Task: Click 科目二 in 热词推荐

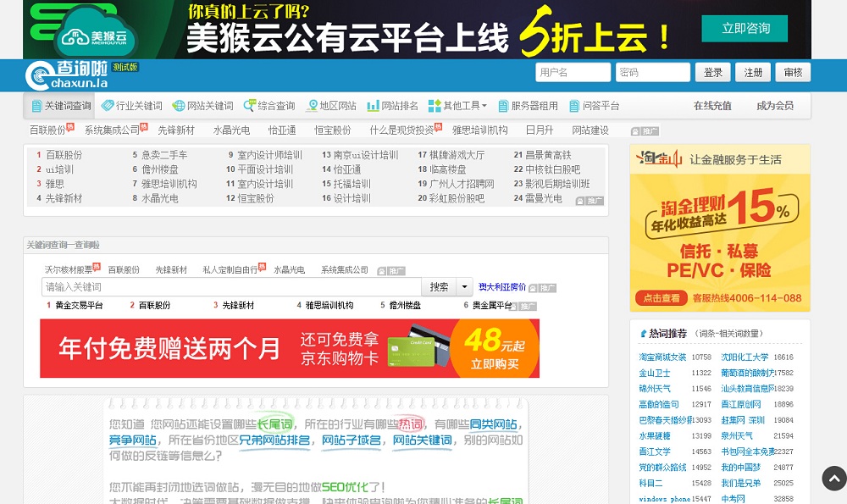Action: pos(650,483)
